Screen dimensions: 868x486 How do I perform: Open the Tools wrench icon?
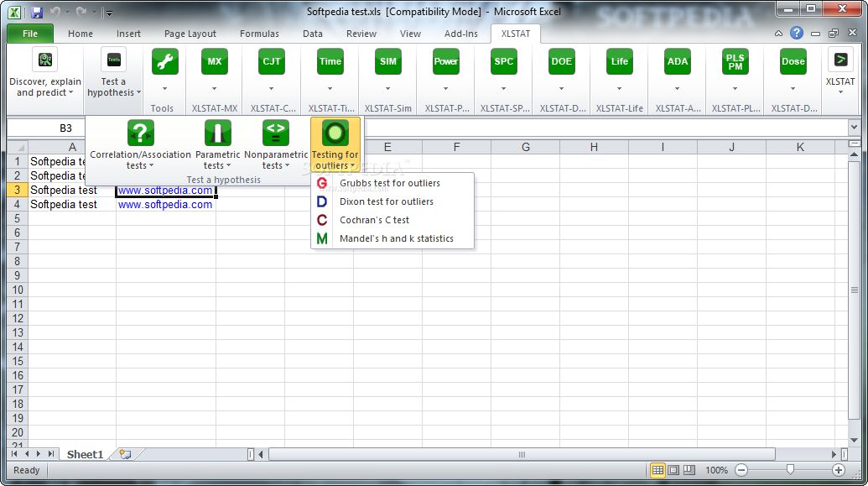pyautogui.click(x=165, y=61)
